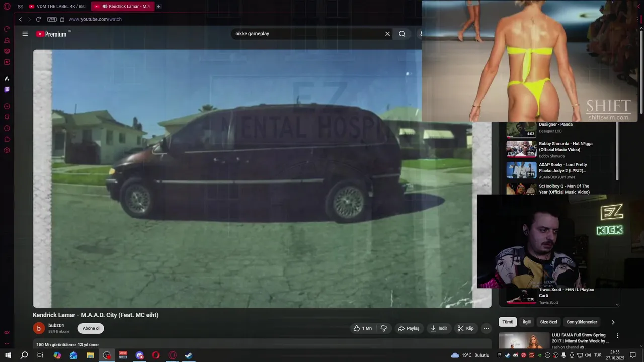The width and height of the screenshot is (644, 362).
Task: Open the Windows notification center
Action: (633, 355)
